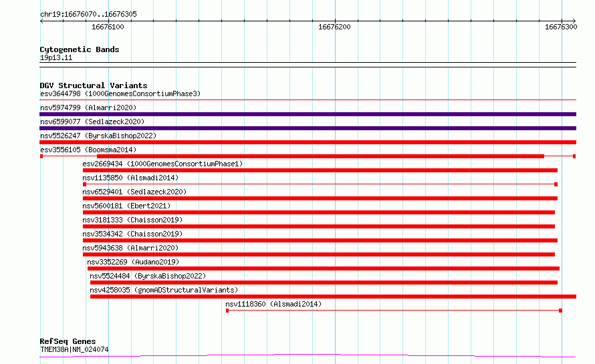Click the Cytogenetic Bands track title
This screenshot has height=364, width=595.
80,49
